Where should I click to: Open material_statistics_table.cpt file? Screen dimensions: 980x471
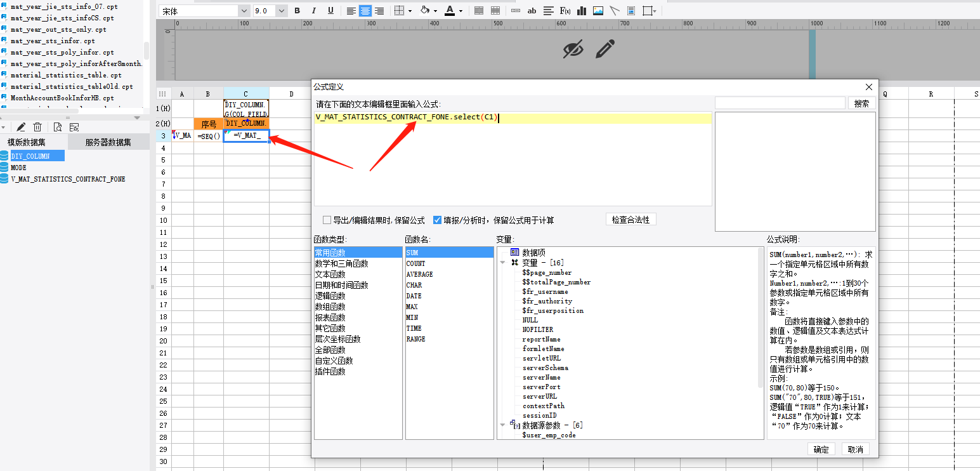click(x=66, y=75)
